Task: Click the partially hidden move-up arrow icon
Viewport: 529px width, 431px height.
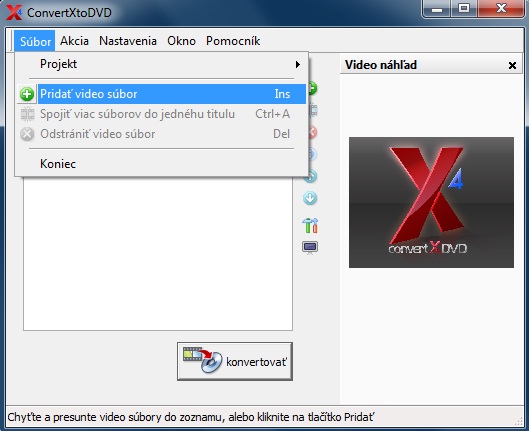Action: tap(312, 176)
